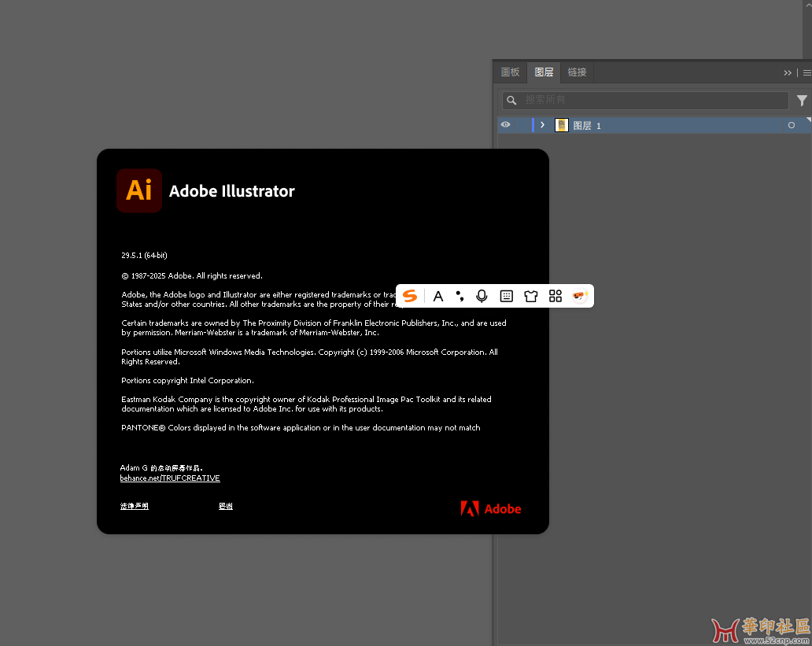Click the Sogou mascot avatar icon
The image size is (812, 646).
pyautogui.click(x=580, y=296)
